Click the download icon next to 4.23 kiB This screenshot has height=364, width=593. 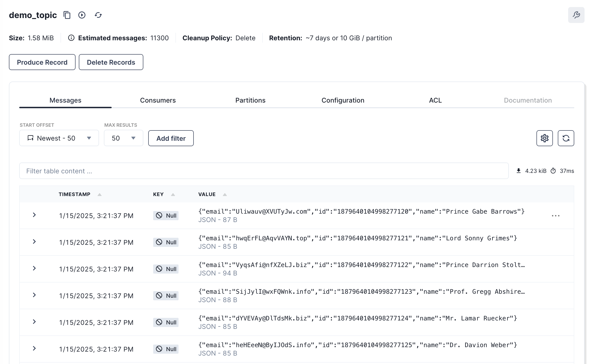click(518, 171)
